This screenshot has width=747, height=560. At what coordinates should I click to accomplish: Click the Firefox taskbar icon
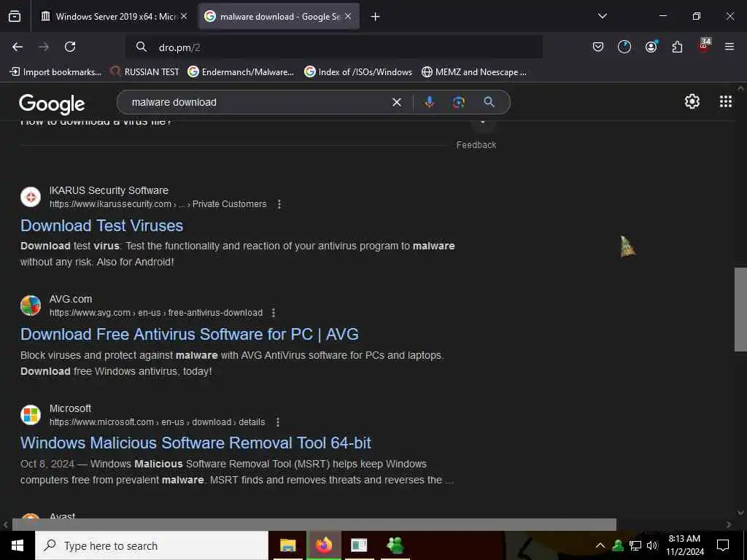[323, 545]
